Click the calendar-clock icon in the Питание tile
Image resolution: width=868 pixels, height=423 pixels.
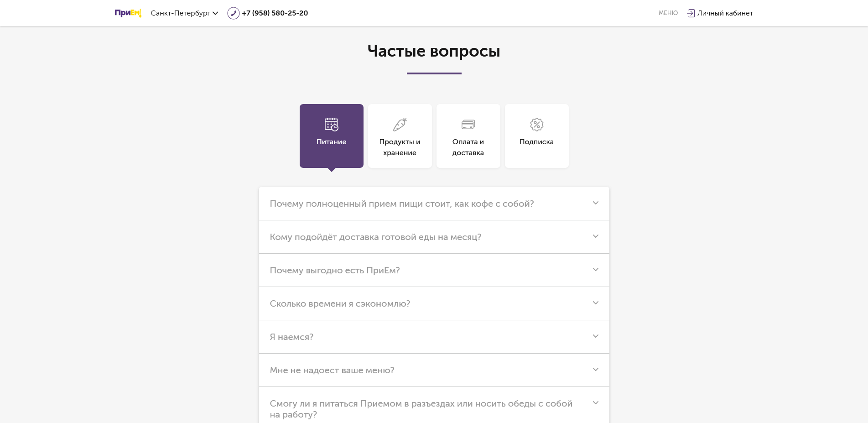coord(331,124)
